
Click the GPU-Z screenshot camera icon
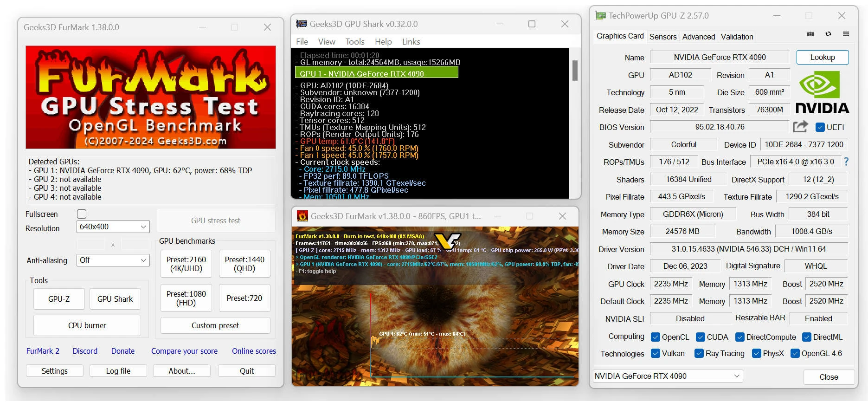pos(810,34)
